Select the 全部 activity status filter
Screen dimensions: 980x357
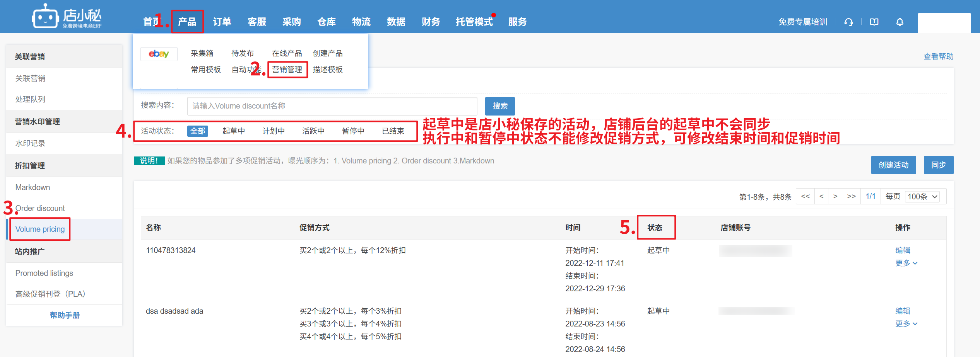pyautogui.click(x=197, y=131)
